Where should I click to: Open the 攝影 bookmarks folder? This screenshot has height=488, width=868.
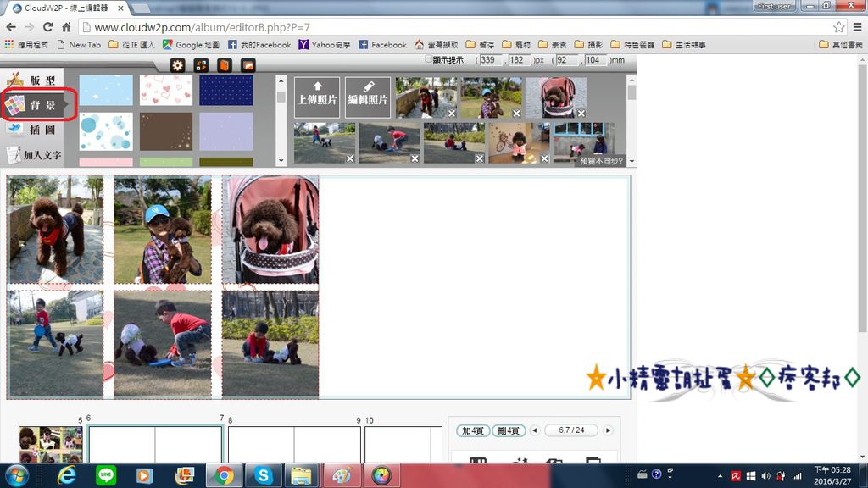pos(588,45)
